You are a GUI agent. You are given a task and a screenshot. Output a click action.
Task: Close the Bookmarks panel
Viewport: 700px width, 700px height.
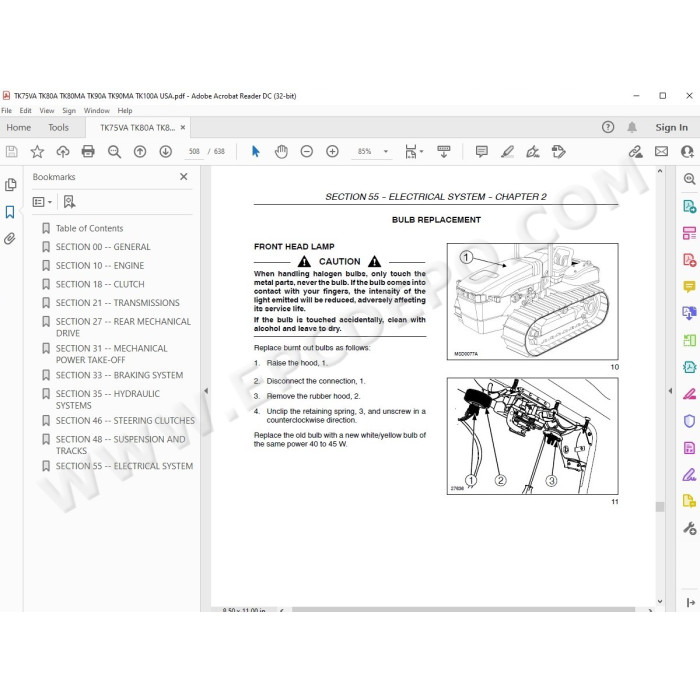(183, 177)
